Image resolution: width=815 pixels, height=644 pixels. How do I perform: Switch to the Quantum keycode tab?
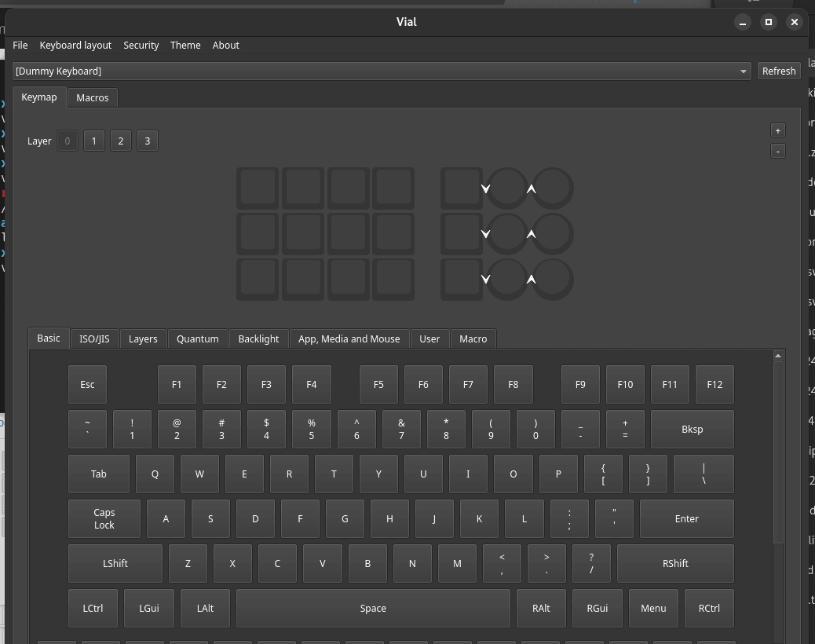pos(197,339)
